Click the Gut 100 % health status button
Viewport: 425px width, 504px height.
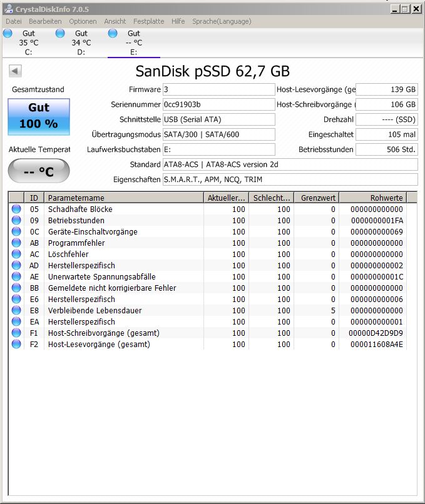tap(39, 116)
